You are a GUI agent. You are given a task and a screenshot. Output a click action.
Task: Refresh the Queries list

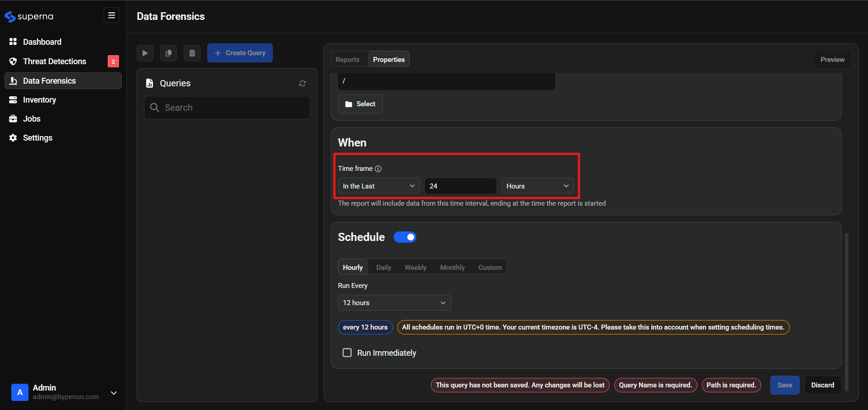[x=302, y=83]
